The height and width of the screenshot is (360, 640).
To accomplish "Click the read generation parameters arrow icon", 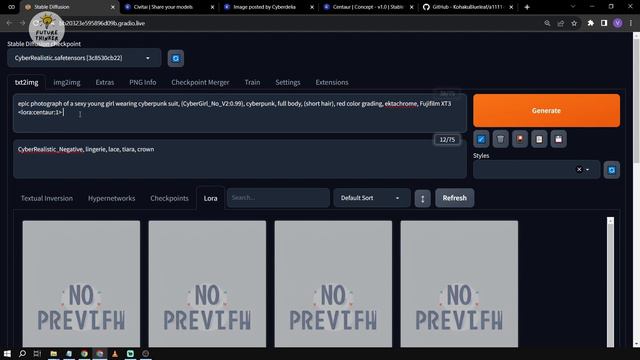I will click(481, 139).
